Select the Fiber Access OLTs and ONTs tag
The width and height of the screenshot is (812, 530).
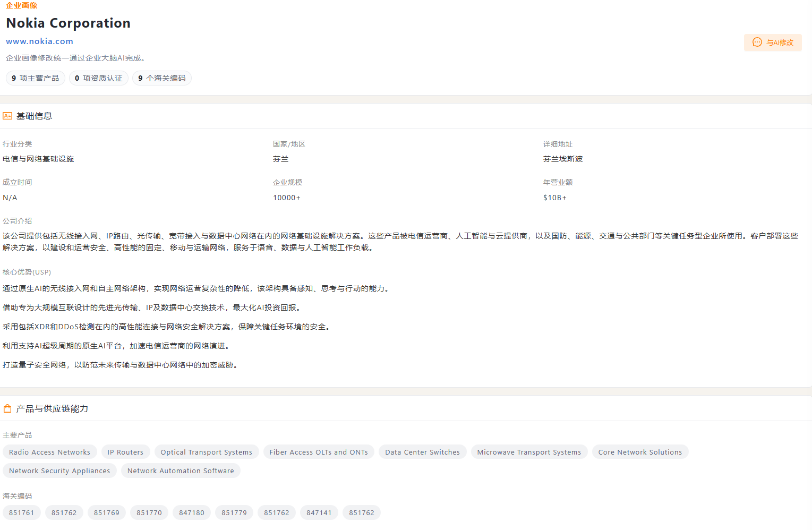(x=319, y=452)
